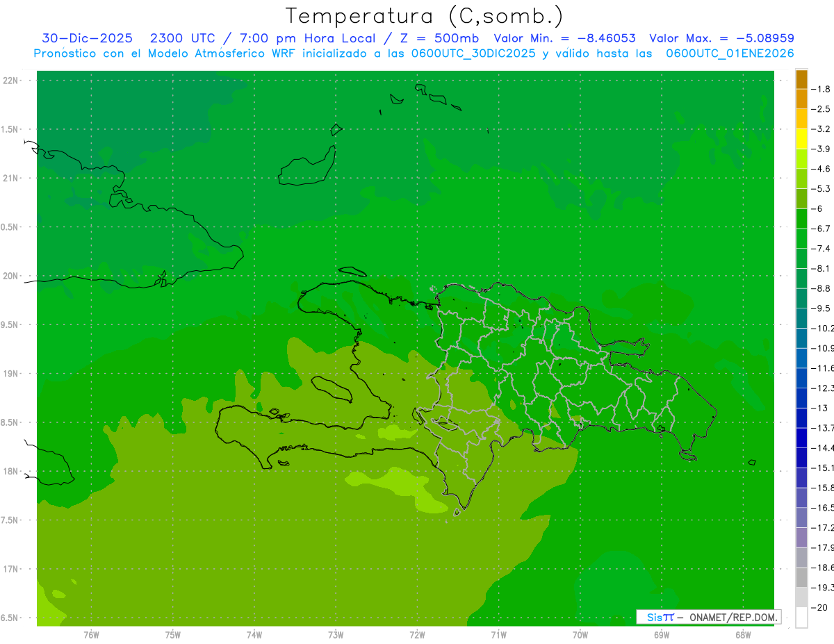Screen dimensions: 834x644
Task: Click the '-7.4' colorbar value
Action: click(x=821, y=249)
